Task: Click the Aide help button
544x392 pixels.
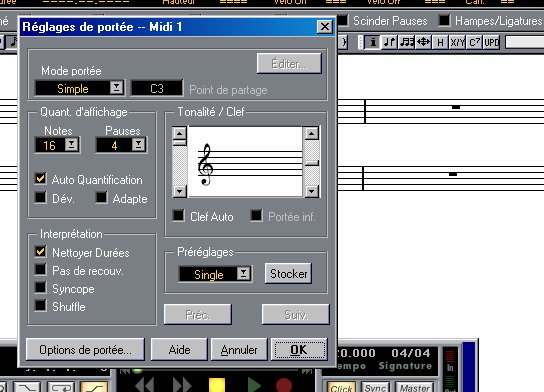Action: click(179, 350)
